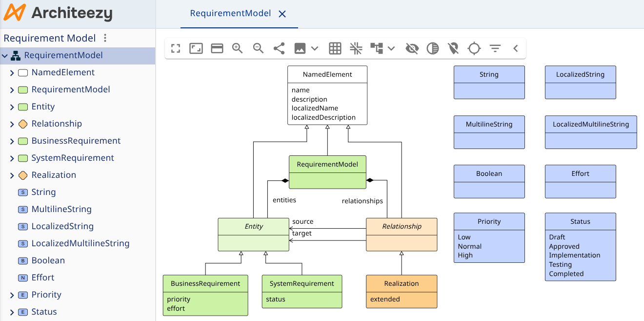Open the Requirement Model options menu
This screenshot has height=321, width=644.
(x=105, y=38)
